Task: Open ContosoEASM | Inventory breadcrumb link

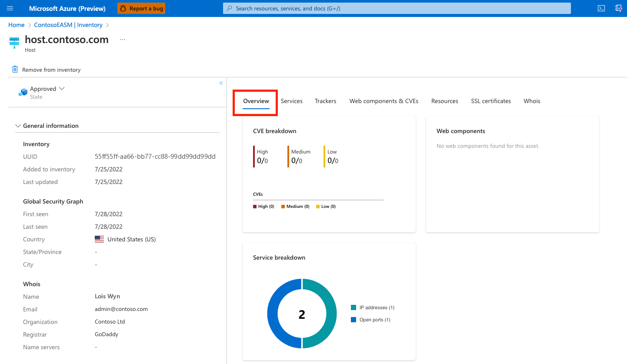Action: (68, 25)
